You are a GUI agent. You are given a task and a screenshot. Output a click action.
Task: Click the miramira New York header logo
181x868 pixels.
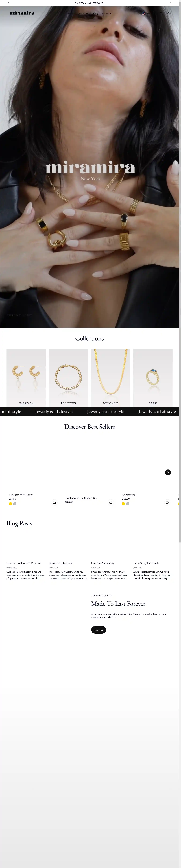click(22, 14)
